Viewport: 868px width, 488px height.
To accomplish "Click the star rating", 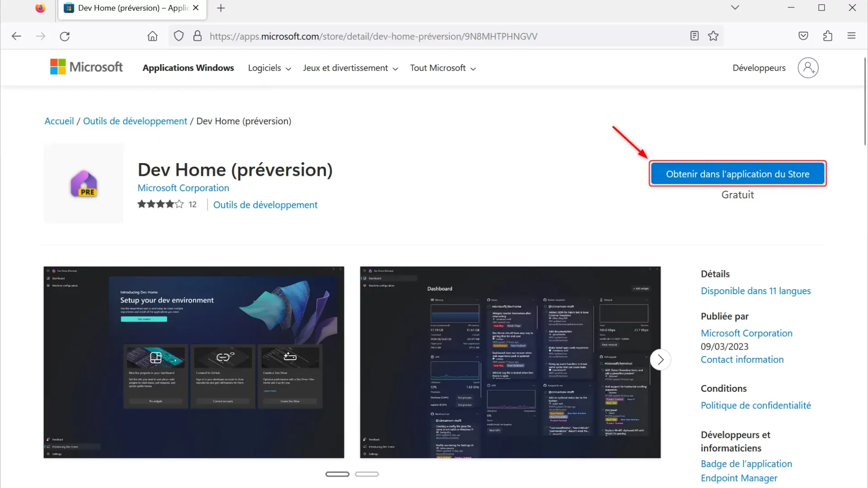I will [160, 204].
